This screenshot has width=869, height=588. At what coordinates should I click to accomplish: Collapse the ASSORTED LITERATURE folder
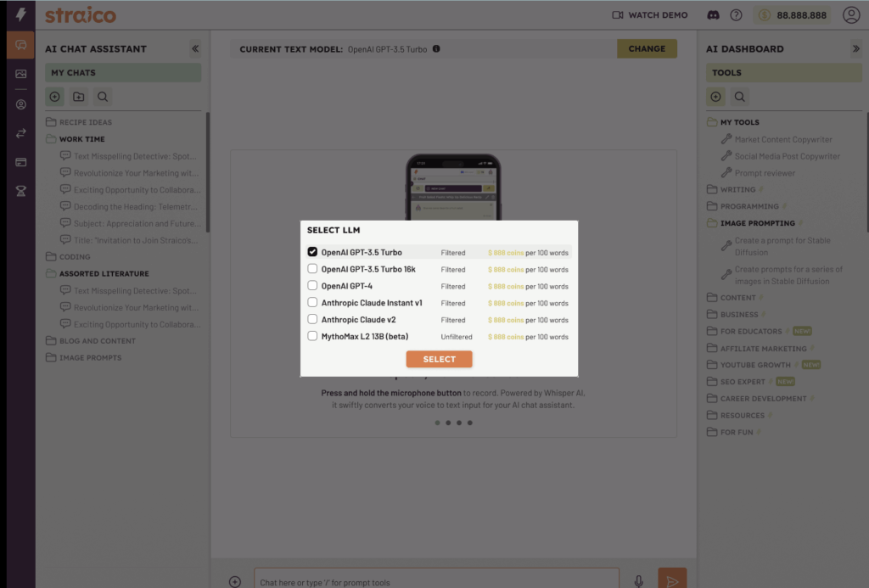coord(98,274)
